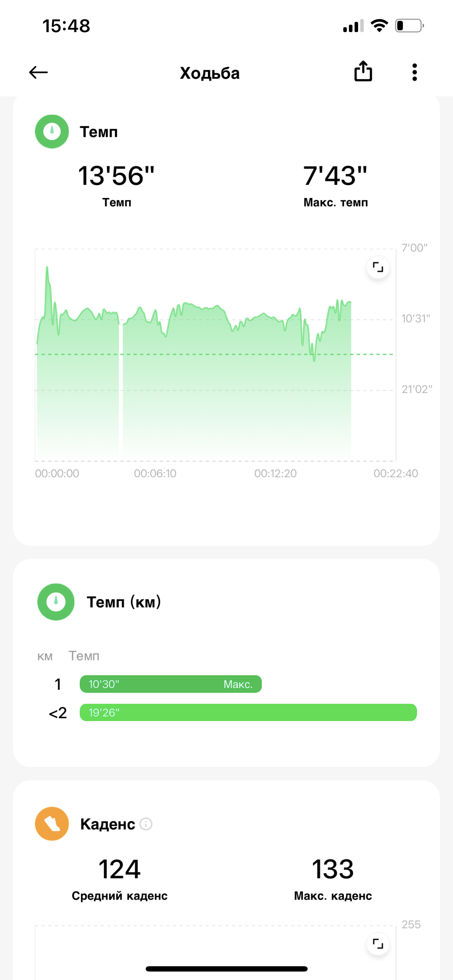Tap the orange Каденс shoe icon
Screen dimensions: 453x980
(x=52, y=824)
